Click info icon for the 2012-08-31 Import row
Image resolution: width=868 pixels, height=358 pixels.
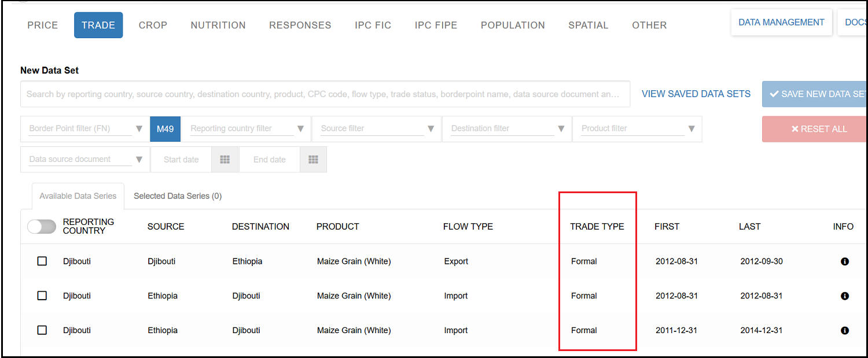pyautogui.click(x=844, y=296)
